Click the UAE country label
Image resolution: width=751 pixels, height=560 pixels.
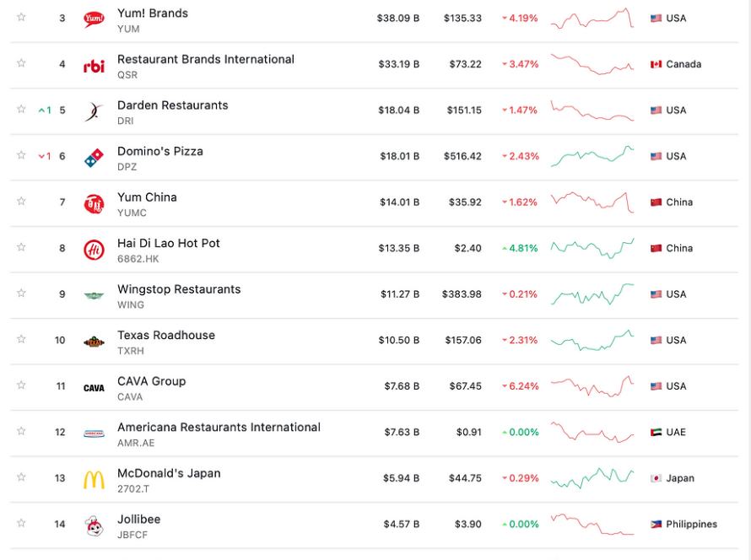[676, 432]
